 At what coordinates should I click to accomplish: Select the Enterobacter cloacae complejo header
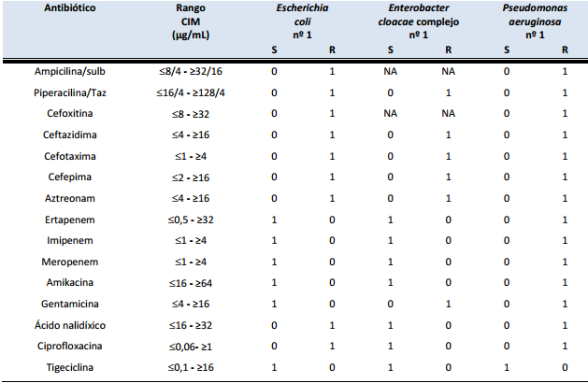click(418, 21)
